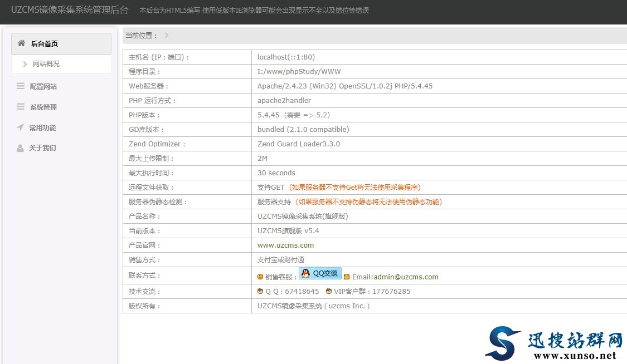Click the list icon next to 系统管理
The width and height of the screenshot is (627, 364).
coord(21,106)
